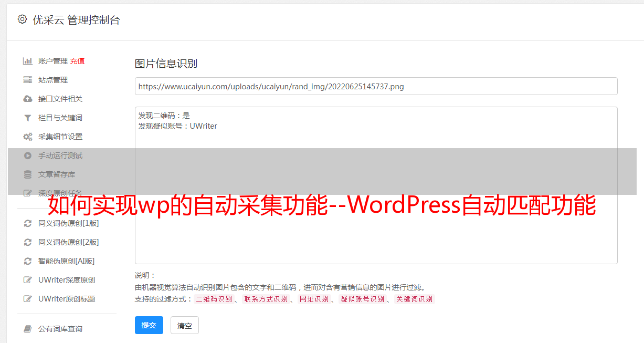Image resolution: width=644 pixels, height=343 pixels.
Task: Click the refresh icon for 同义词伪原创[1版]
Action: click(28, 223)
